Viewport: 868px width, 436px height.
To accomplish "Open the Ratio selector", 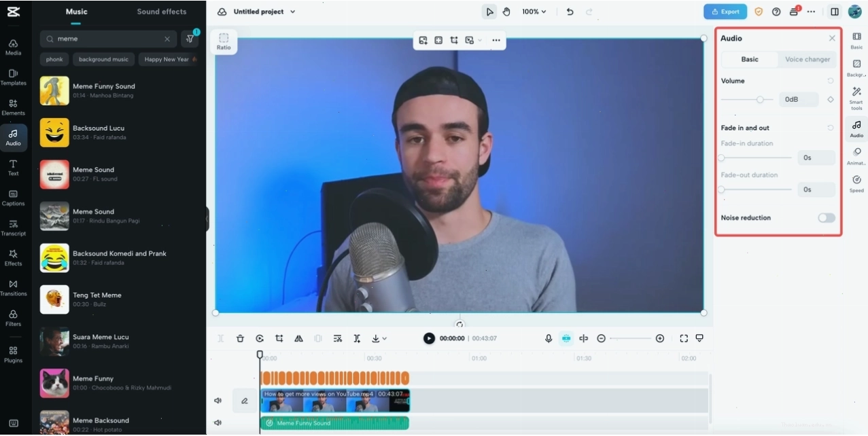I will (x=224, y=41).
